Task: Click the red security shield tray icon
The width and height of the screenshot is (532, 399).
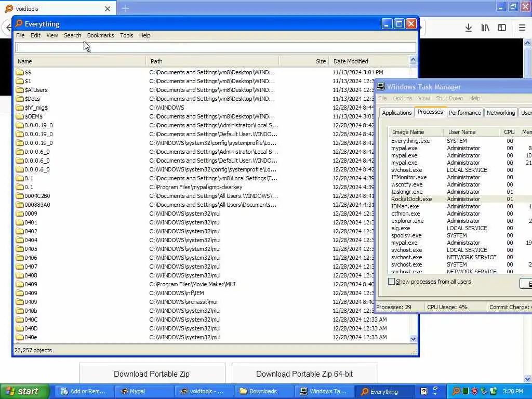Action: coord(475,391)
